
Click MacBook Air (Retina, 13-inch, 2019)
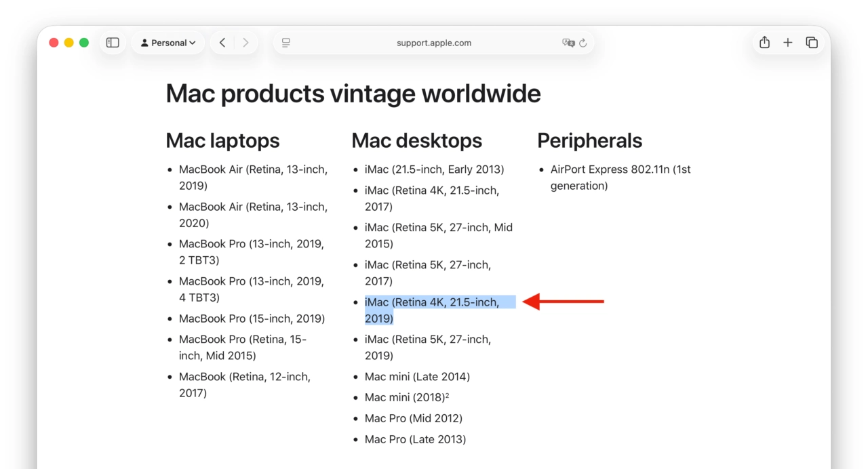pos(253,178)
